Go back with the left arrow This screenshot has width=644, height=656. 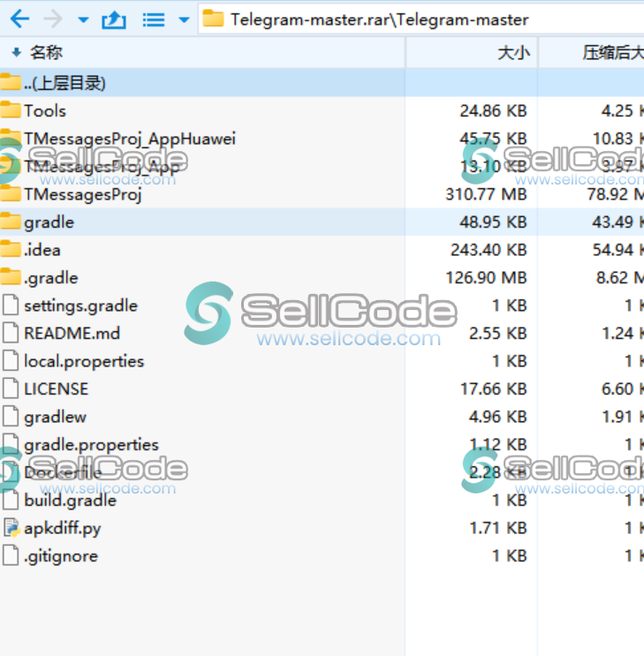tap(19, 19)
